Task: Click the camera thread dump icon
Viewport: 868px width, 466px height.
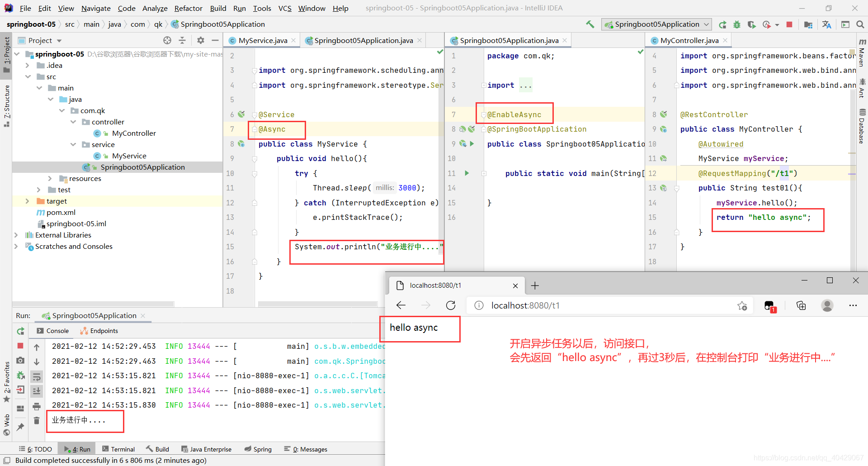Action: [20, 361]
